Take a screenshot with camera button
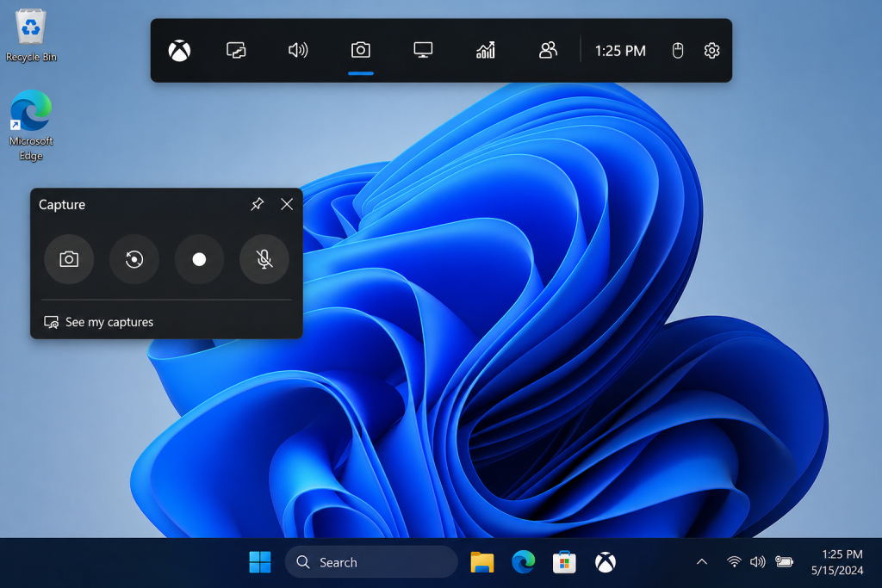The image size is (882, 588). pos(69,259)
